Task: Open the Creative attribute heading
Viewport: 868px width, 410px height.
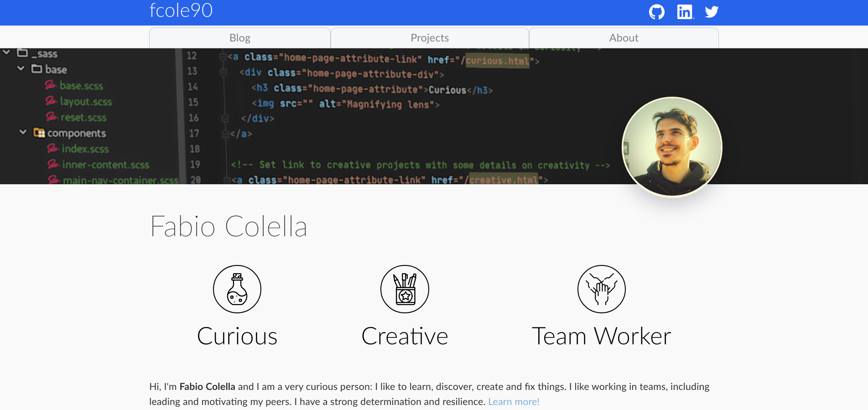Action: pos(405,337)
